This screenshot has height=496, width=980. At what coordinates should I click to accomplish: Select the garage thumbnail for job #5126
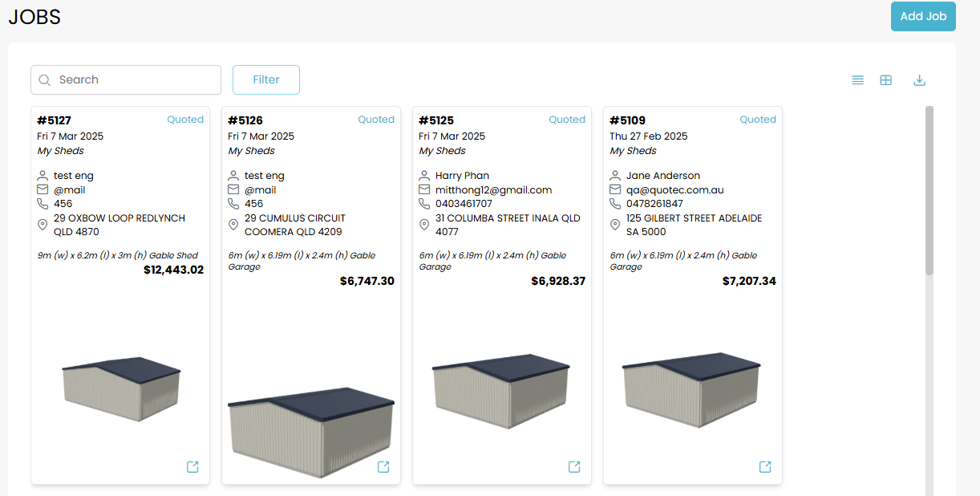(311, 430)
